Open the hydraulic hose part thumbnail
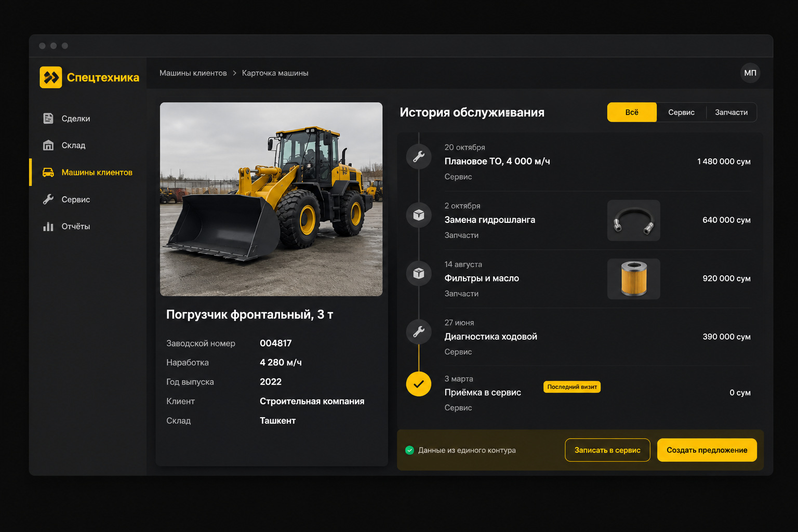The width and height of the screenshot is (798, 532). [x=634, y=220]
